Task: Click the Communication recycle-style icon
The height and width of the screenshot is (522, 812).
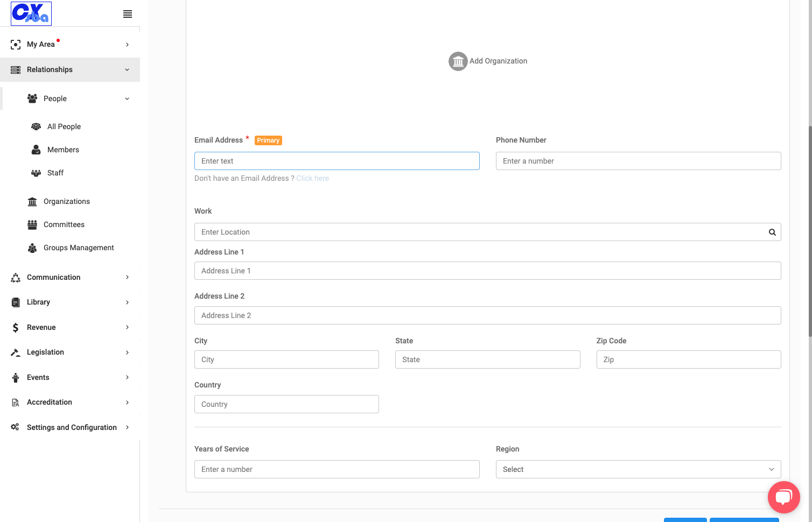Action: click(x=16, y=277)
